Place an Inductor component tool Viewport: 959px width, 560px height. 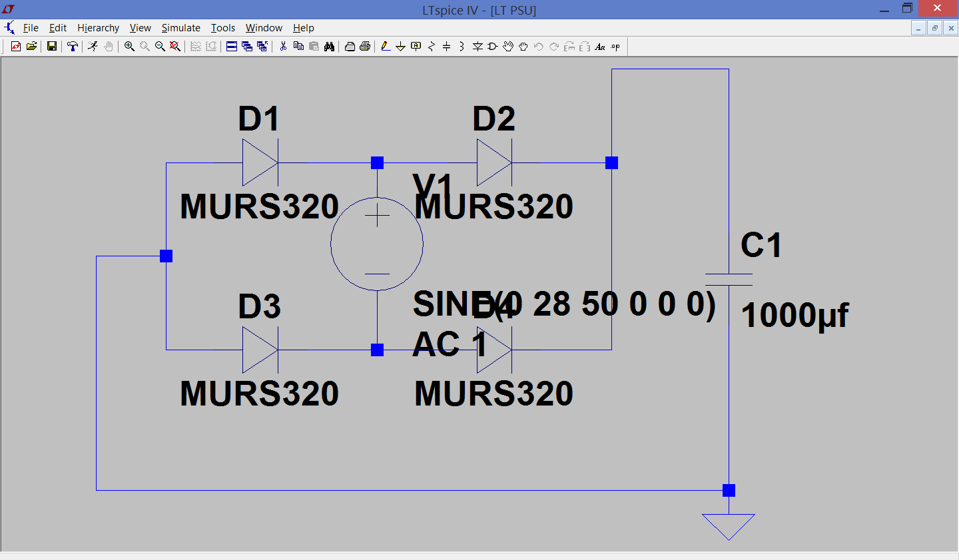click(x=462, y=47)
